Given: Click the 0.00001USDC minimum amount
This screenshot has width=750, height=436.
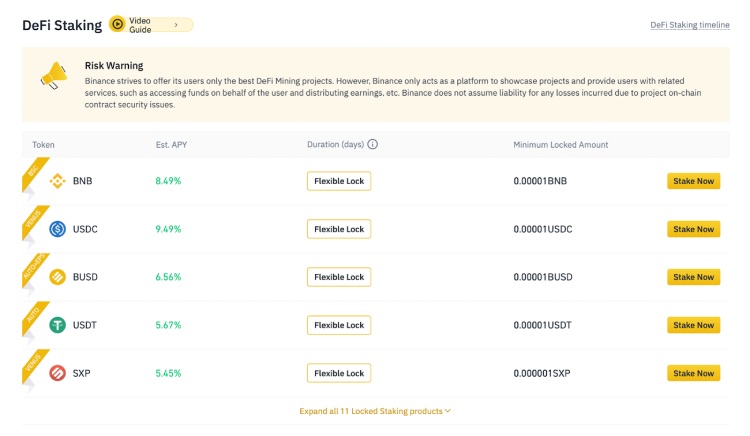Looking at the screenshot, I should 543,229.
